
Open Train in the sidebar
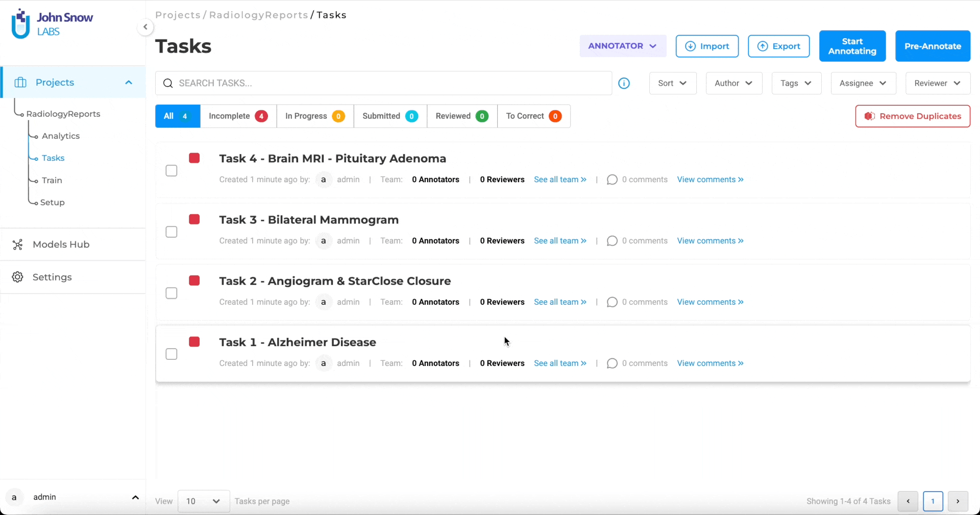(52, 180)
